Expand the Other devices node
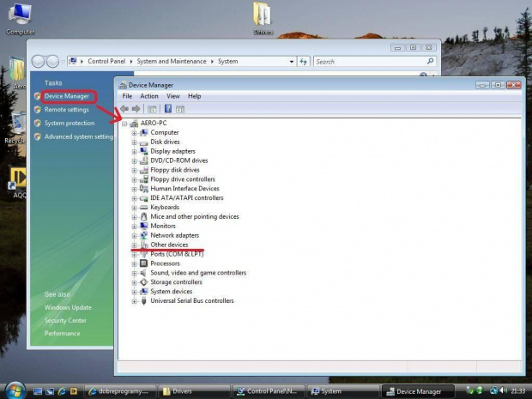 (135, 245)
